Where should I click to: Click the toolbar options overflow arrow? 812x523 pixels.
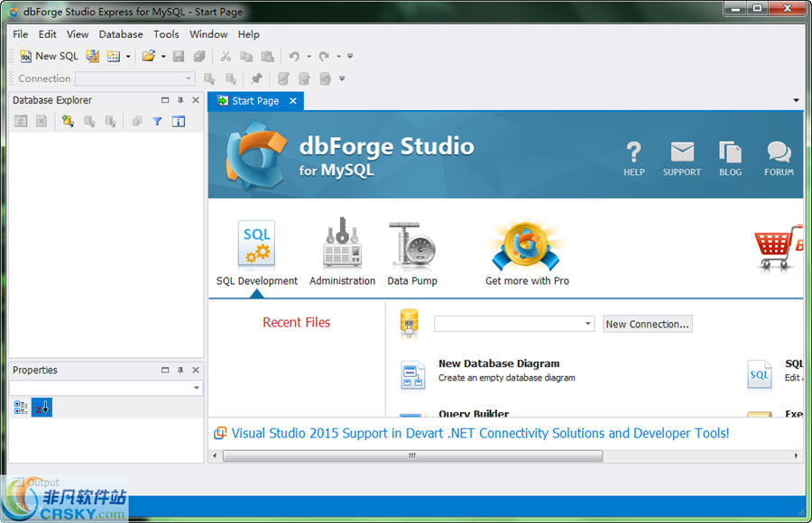click(350, 56)
